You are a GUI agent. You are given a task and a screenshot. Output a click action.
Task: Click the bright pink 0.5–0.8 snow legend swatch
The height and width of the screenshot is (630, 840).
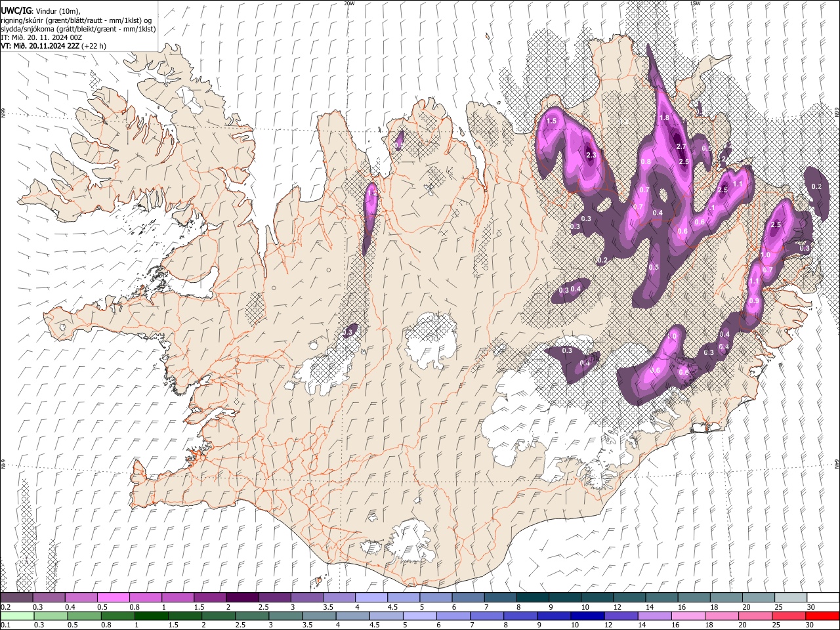(x=114, y=597)
